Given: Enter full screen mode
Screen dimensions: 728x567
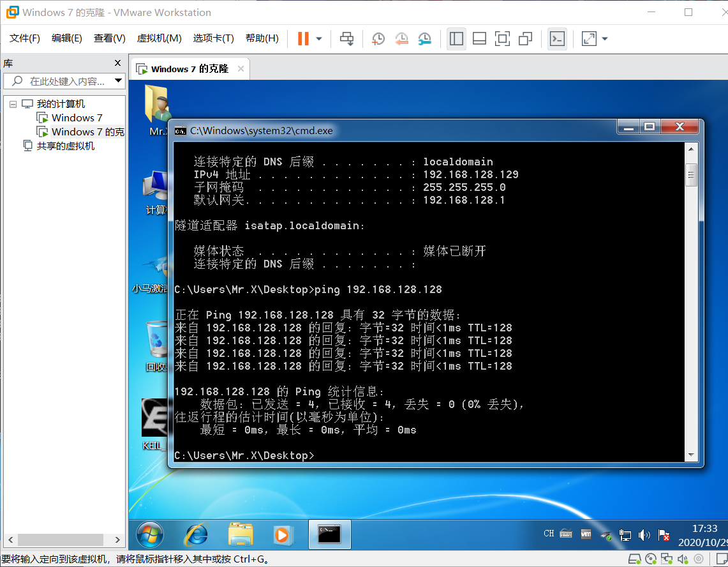Looking at the screenshot, I should pyautogui.click(x=502, y=38).
